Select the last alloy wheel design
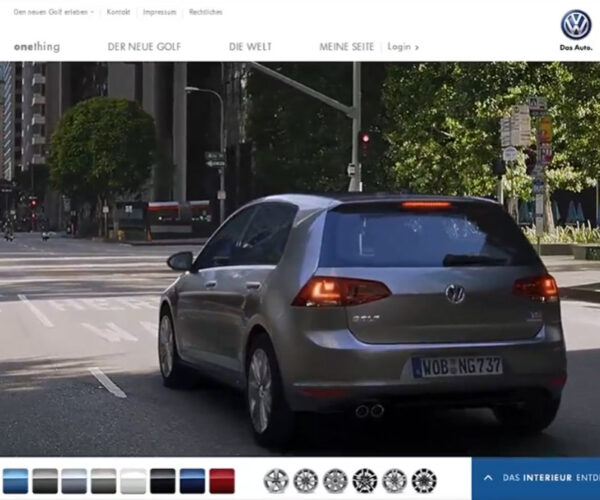This screenshot has width=600, height=500. (424, 481)
